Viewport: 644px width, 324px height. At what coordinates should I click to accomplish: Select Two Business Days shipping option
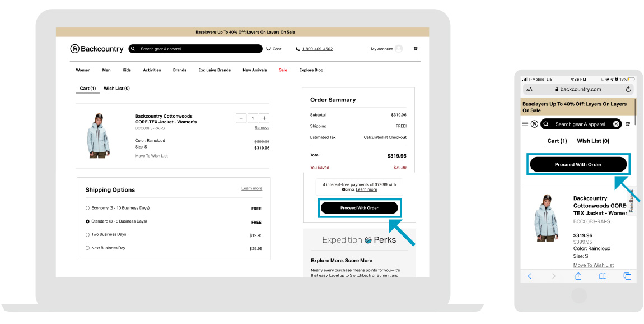click(x=87, y=235)
